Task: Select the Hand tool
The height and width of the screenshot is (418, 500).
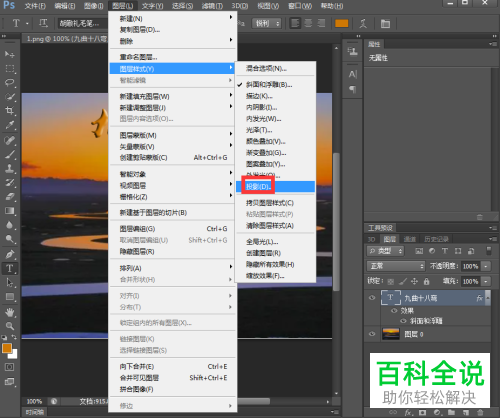Action: click(10, 312)
